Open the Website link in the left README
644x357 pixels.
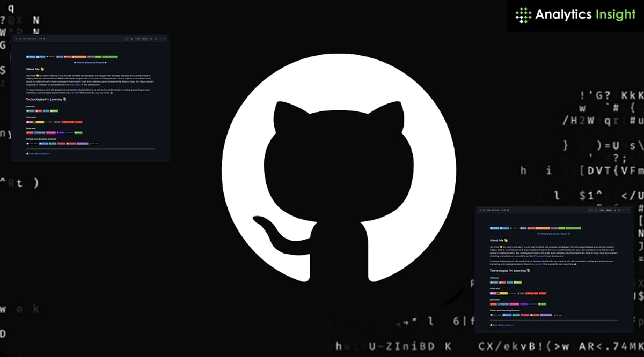tap(80, 63)
